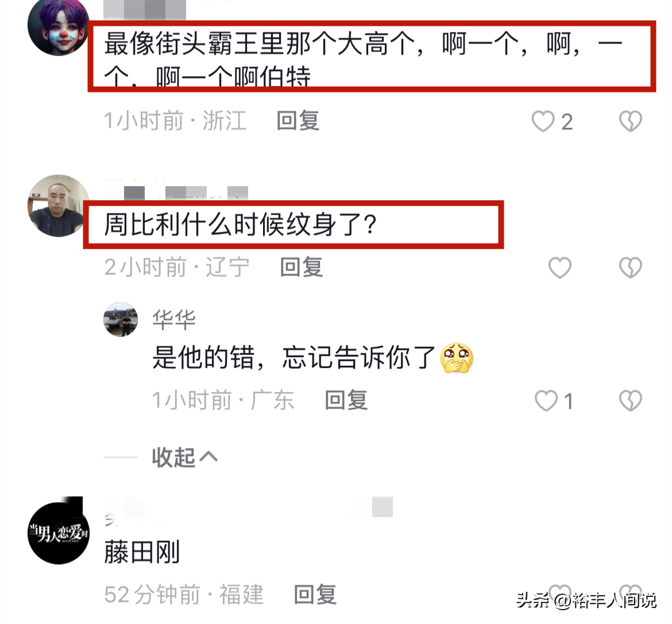Dislike 华华's reply with broken heart

coord(631,401)
